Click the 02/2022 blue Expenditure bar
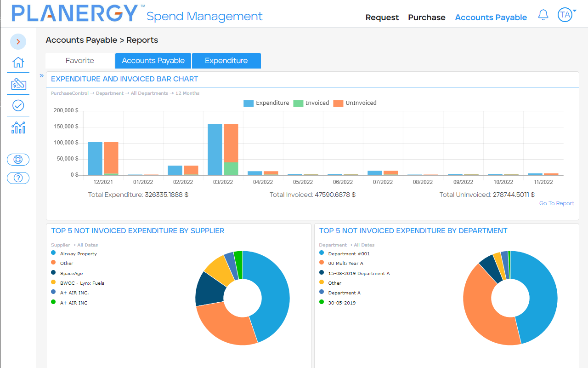Viewport: 588px width, 368px height. [175, 170]
